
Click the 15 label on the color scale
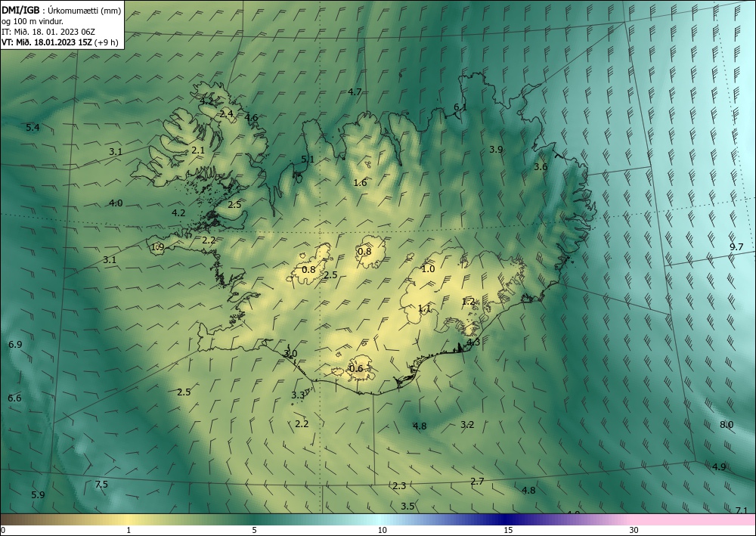tap(508, 531)
